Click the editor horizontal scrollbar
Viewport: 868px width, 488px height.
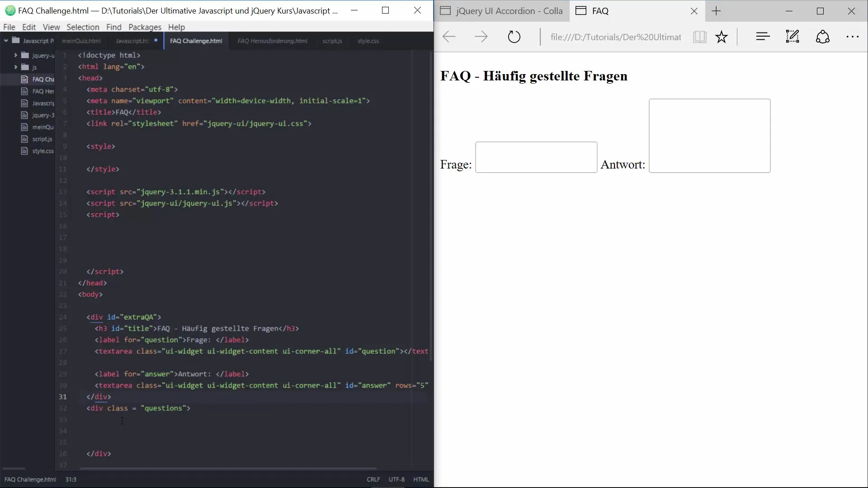[x=228, y=469]
